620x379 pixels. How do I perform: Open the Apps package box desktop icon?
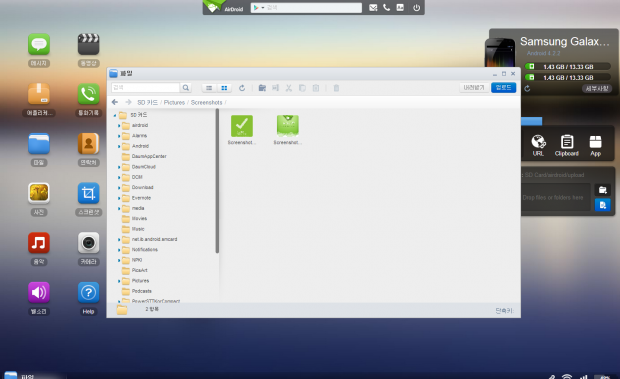click(39, 94)
